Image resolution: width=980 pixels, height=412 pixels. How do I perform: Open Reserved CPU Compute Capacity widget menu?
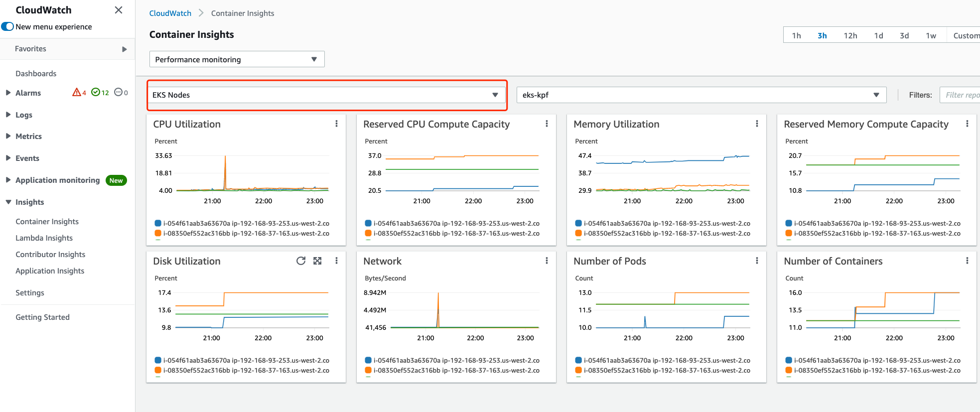[x=547, y=124]
